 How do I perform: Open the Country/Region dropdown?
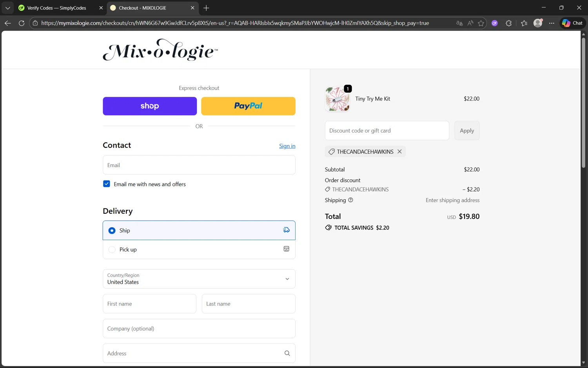pyautogui.click(x=199, y=279)
